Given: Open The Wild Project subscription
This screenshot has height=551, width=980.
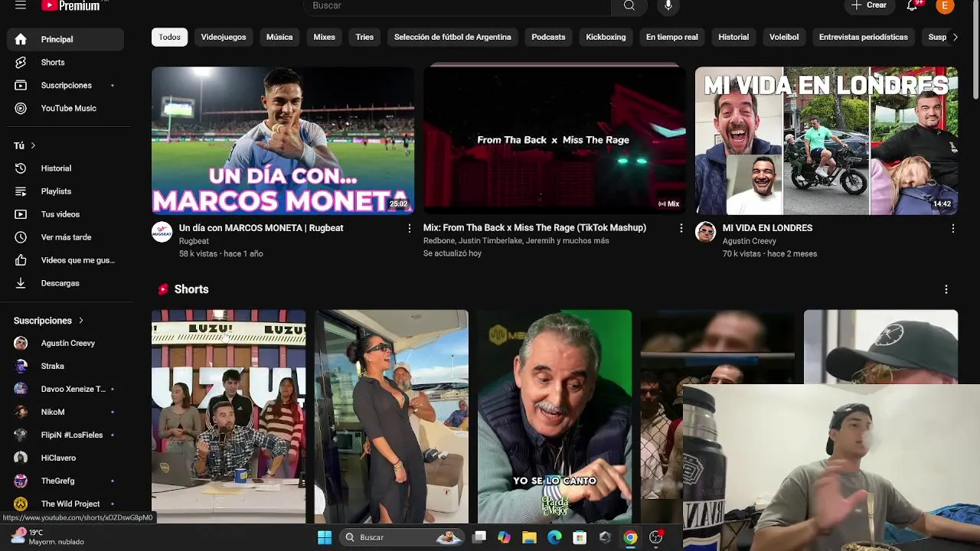Looking at the screenshot, I should 65,504.
